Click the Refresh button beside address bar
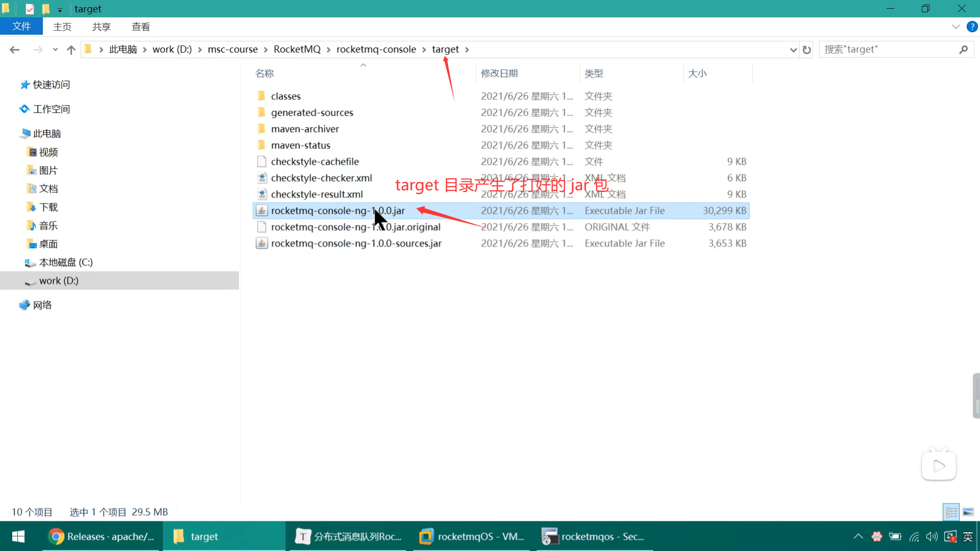This screenshot has height=551, width=980. (x=806, y=49)
